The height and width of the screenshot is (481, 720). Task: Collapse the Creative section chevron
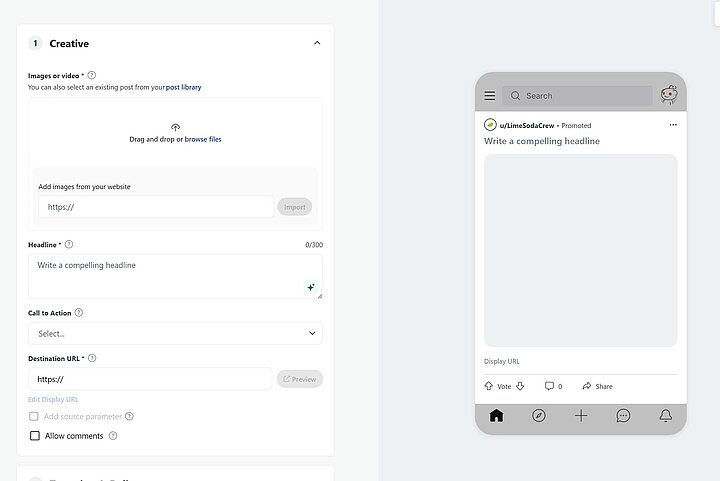pyautogui.click(x=317, y=43)
